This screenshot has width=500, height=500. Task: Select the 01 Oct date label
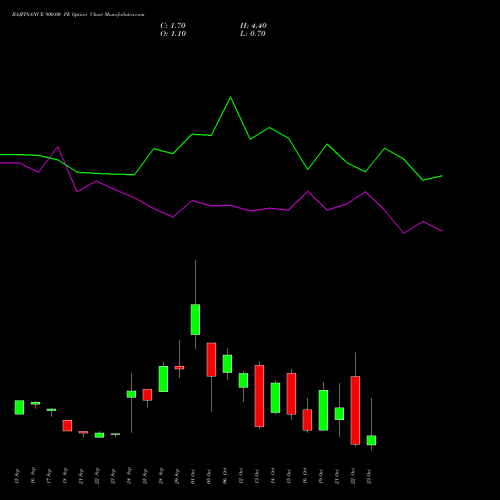tap(193, 476)
